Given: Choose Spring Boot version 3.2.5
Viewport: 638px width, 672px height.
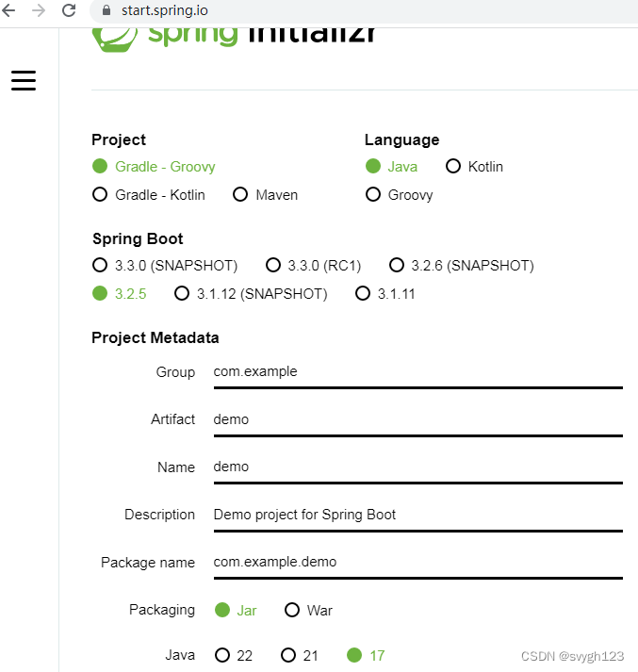Looking at the screenshot, I should 120,293.
